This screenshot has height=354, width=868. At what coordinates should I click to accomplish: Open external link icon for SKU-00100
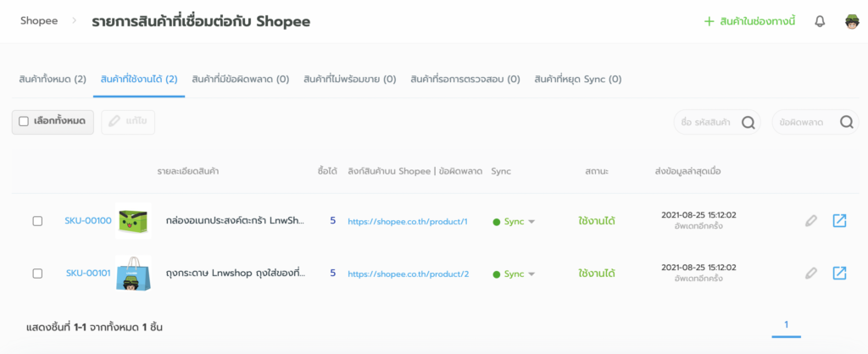(839, 221)
